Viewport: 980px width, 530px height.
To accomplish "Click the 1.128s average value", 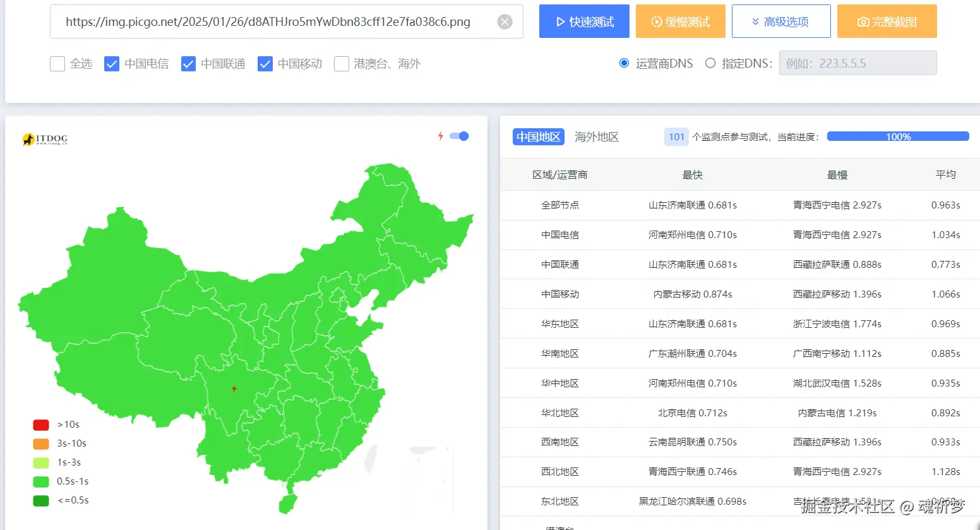I will click(x=946, y=472).
